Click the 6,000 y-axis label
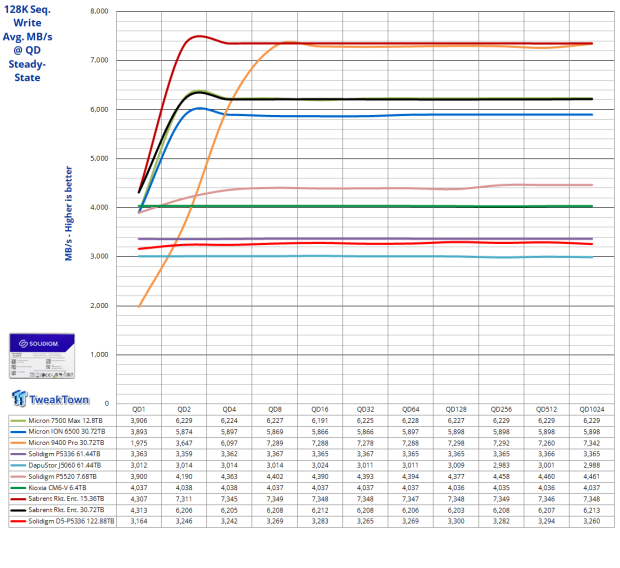The width and height of the screenshot is (620, 568). coord(99,110)
